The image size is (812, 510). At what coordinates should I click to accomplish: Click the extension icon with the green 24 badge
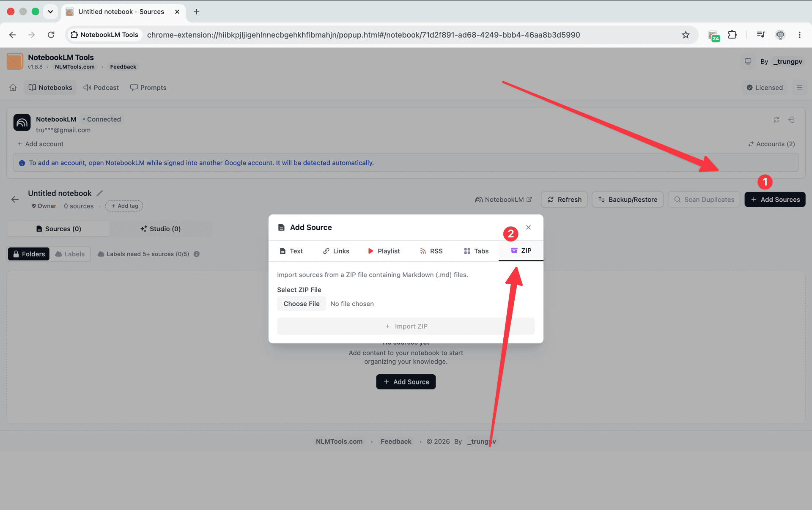[713, 36]
